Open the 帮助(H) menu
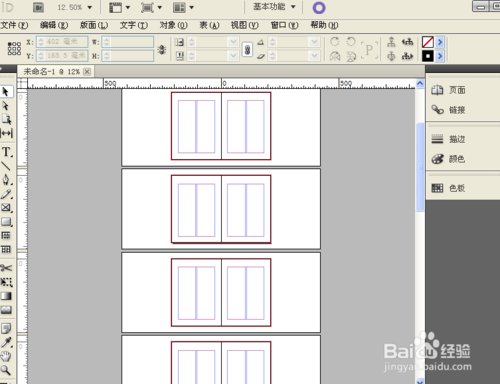This screenshot has width=500, height=384. click(324, 25)
